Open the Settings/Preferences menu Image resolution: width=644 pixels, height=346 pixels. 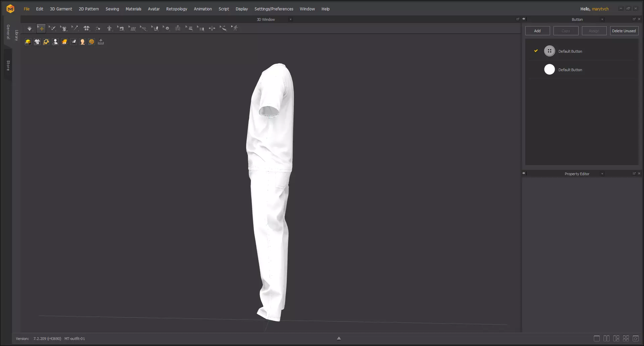pyautogui.click(x=274, y=9)
